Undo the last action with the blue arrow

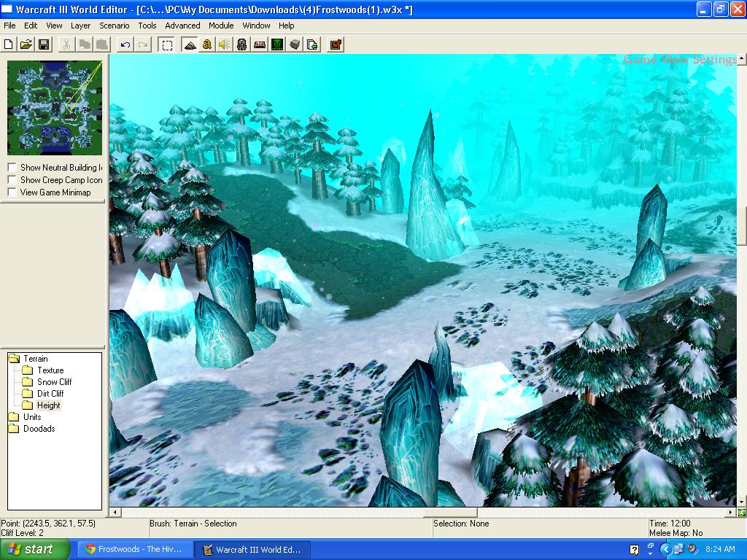click(125, 44)
